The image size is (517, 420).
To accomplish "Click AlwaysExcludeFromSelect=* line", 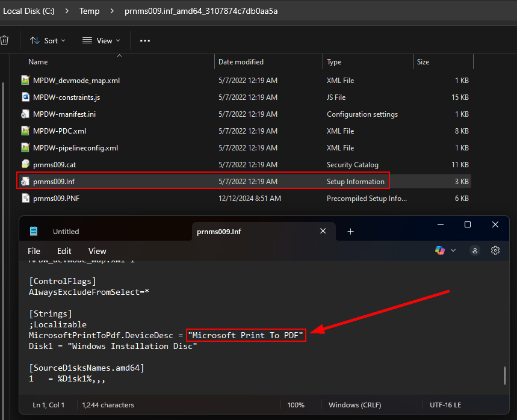I will coord(89,292).
